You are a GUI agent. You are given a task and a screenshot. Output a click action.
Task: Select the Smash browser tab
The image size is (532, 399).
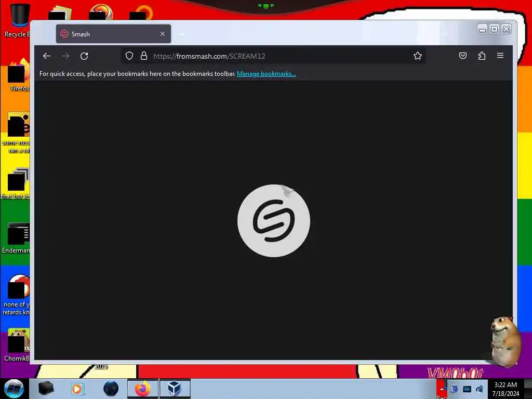coord(113,34)
